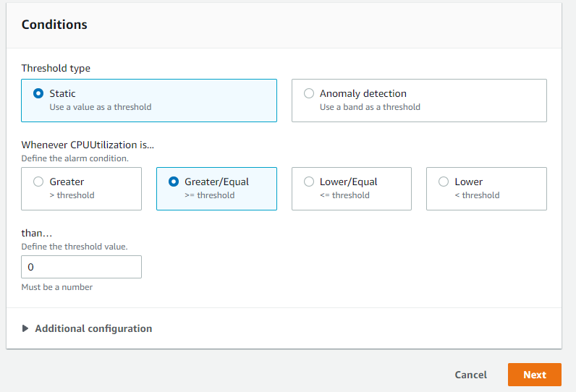576x392 pixels.
Task: Click the '< threshold' caption under Lower
Action: (x=477, y=195)
